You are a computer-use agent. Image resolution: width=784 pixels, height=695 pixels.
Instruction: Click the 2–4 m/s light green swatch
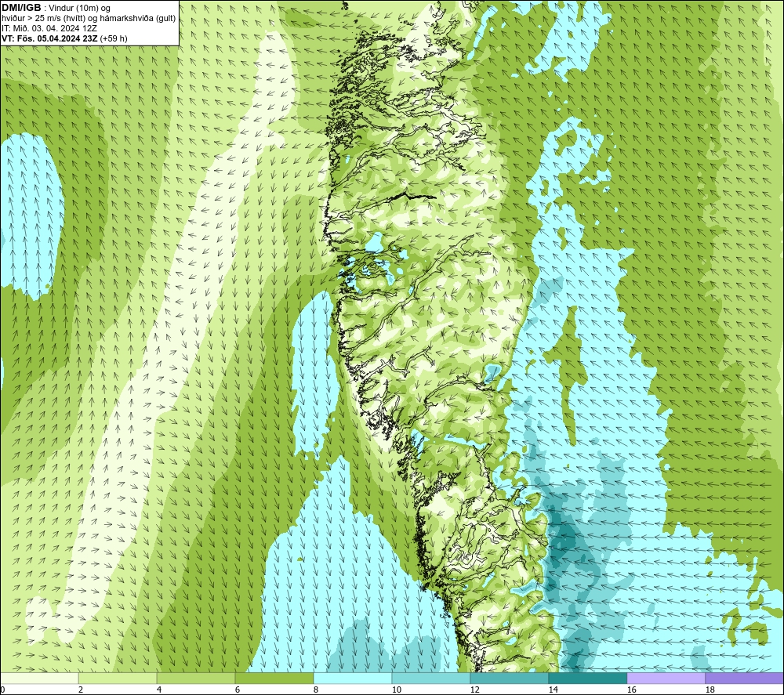(118, 679)
